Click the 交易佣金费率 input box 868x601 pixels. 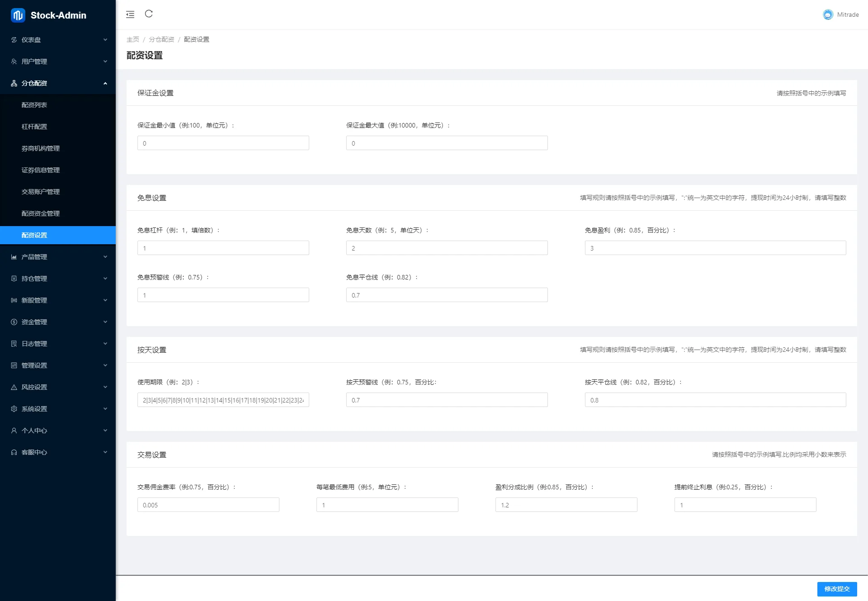pyautogui.click(x=208, y=505)
